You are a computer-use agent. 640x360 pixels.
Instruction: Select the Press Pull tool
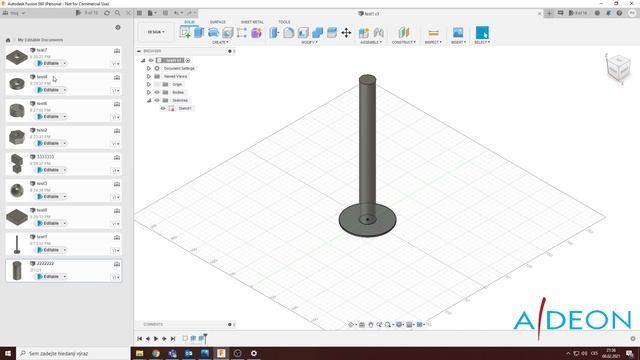point(274,32)
